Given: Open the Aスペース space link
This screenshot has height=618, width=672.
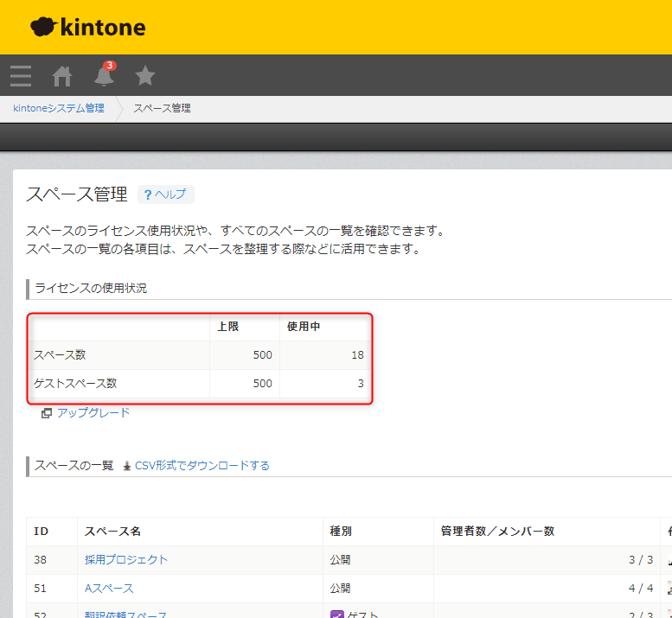Looking at the screenshot, I should (109, 589).
